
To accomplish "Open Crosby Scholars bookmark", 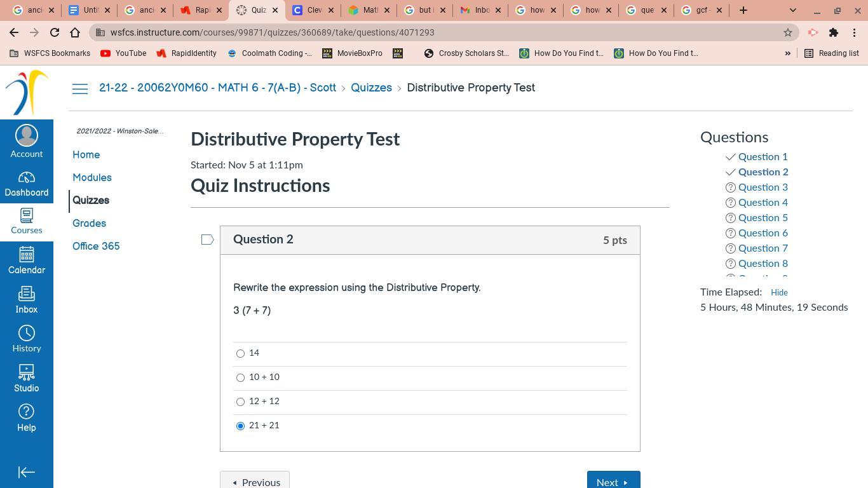I will point(467,53).
